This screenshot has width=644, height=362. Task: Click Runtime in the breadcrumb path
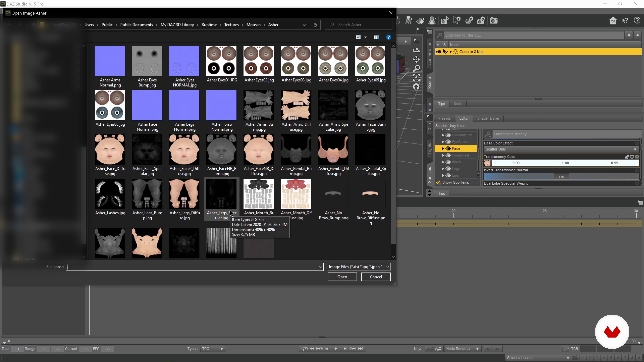coord(209,25)
